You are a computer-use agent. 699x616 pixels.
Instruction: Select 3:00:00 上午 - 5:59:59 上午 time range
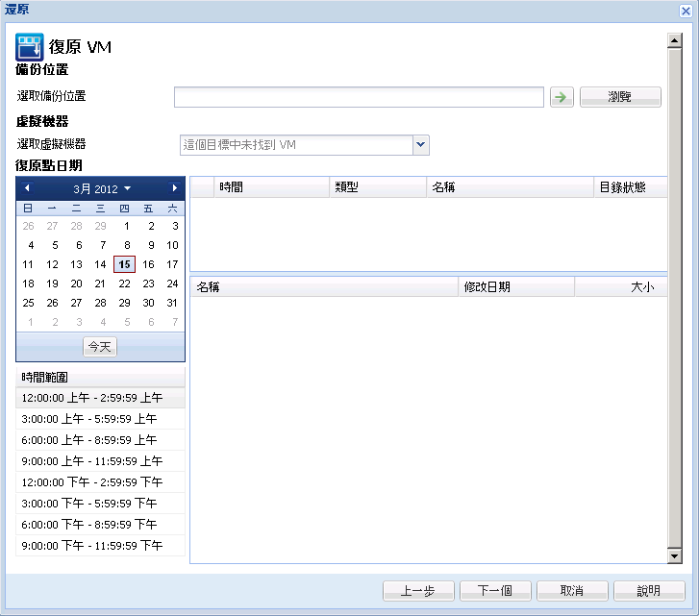click(x=100, y=419)
